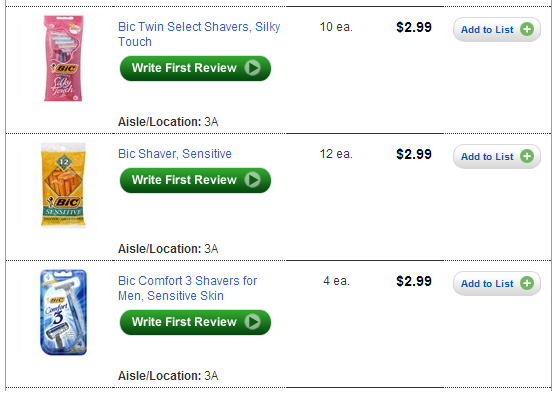Add Bic Twin Select Silky Touch to list
The width and height of the screenshot is (556, 395).
click(497, 29)
